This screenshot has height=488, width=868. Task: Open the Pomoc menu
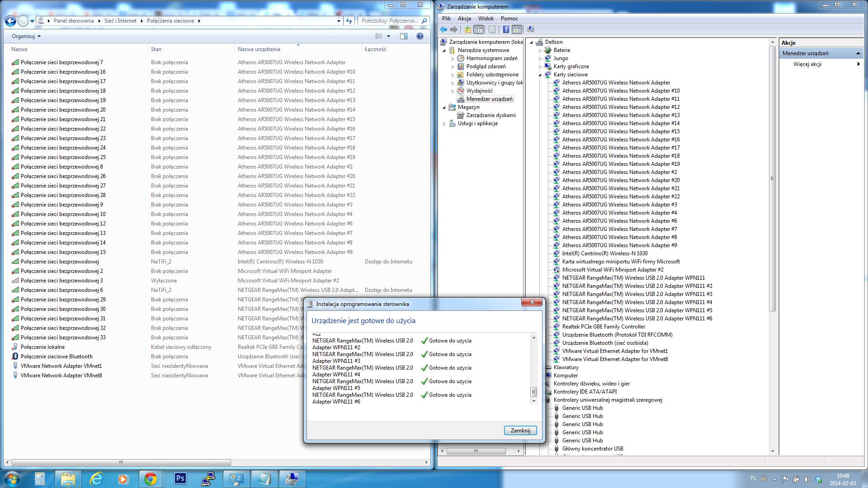pyautogui.click(x=509, y=19)
